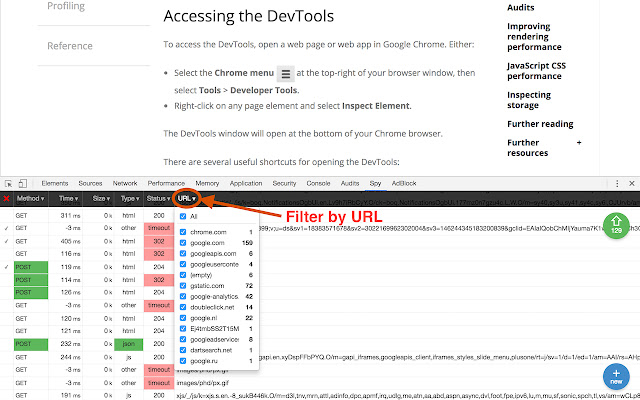Switch to the Sources tab

click(x=90, y=184)
